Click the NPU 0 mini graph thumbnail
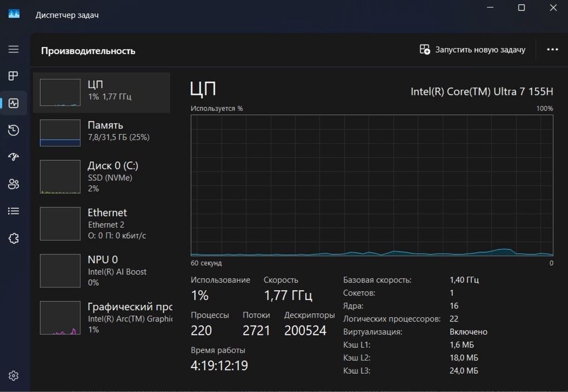 pyautogui.click(x=60, y=270)
